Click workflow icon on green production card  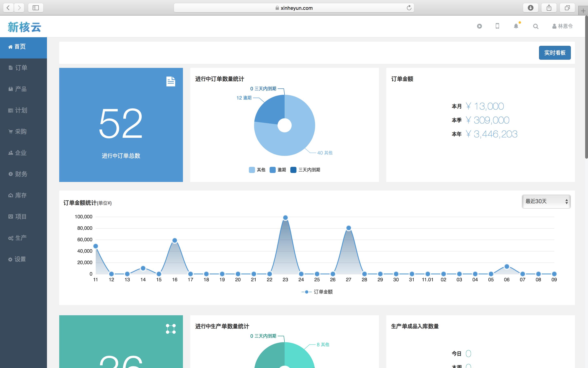coord(170,329)
